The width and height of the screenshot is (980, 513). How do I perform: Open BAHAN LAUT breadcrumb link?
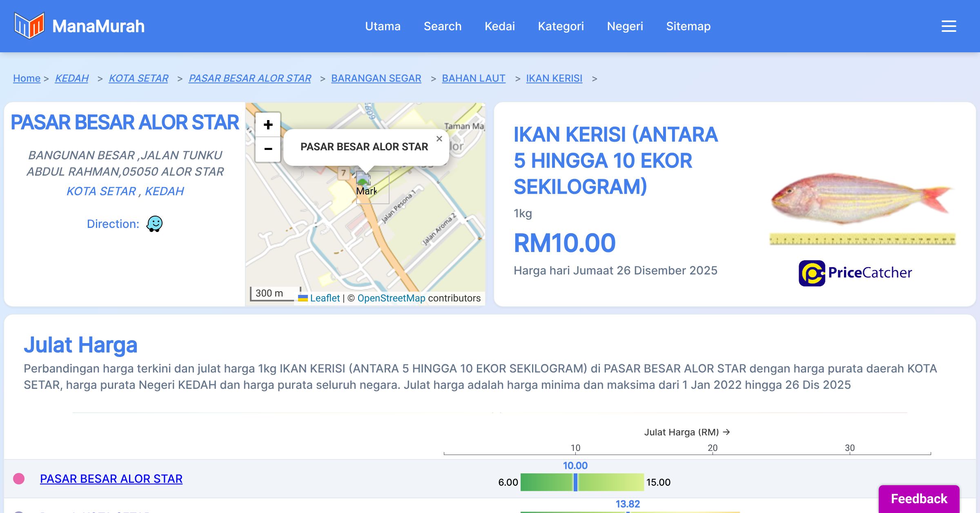(x=473, y=78)
